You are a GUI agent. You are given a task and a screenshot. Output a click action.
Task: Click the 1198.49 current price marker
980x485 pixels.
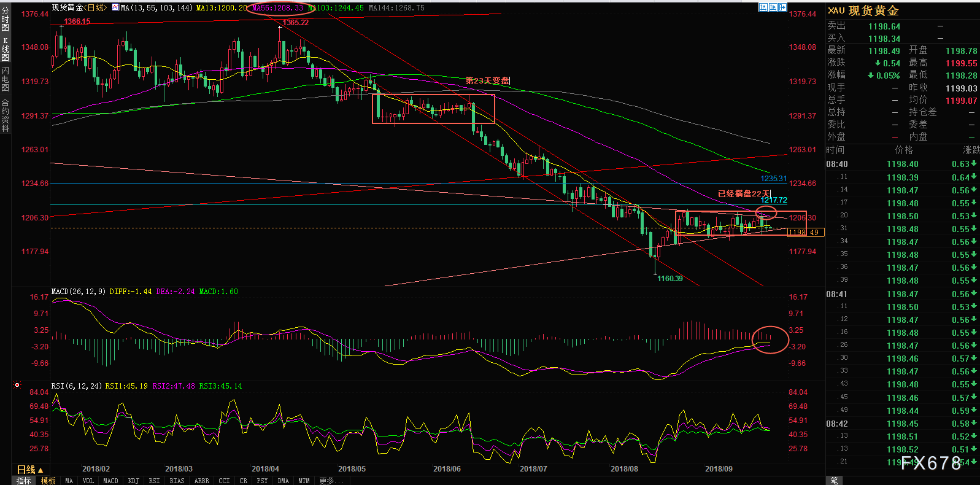pyautogui.click(x=805, y=232)
